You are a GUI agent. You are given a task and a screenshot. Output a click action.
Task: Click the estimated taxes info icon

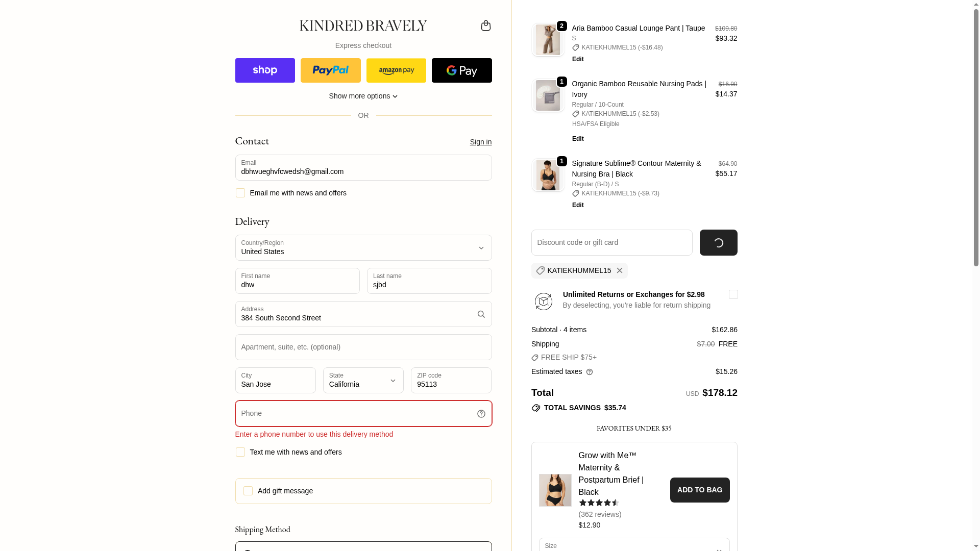[590, 372]
